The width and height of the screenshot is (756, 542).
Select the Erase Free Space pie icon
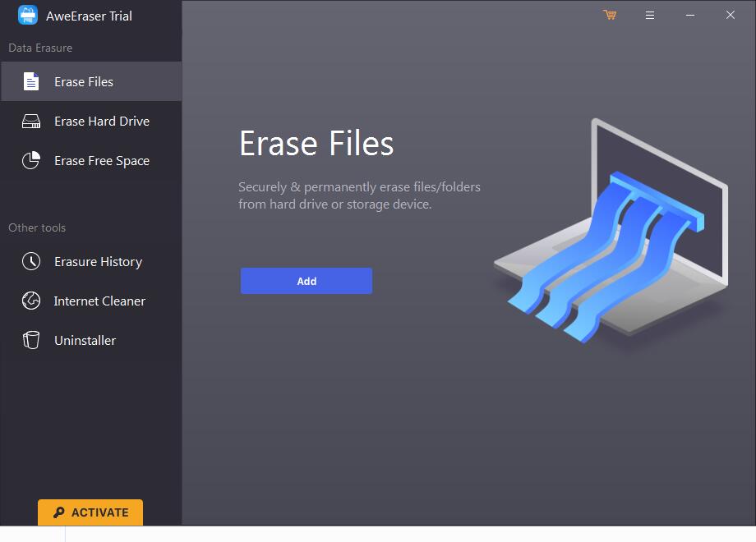(x=30, y=160)
